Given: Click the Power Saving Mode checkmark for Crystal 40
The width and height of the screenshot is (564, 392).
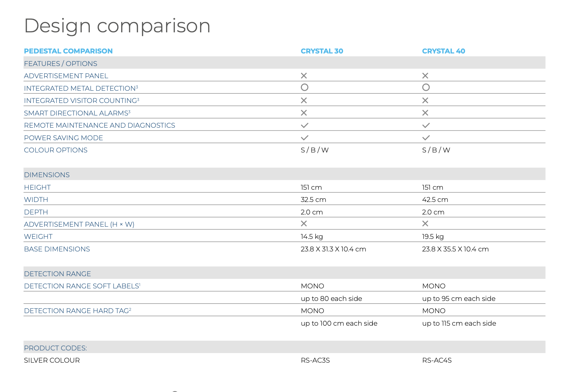Looking at the screenshot, I should 426,138.
